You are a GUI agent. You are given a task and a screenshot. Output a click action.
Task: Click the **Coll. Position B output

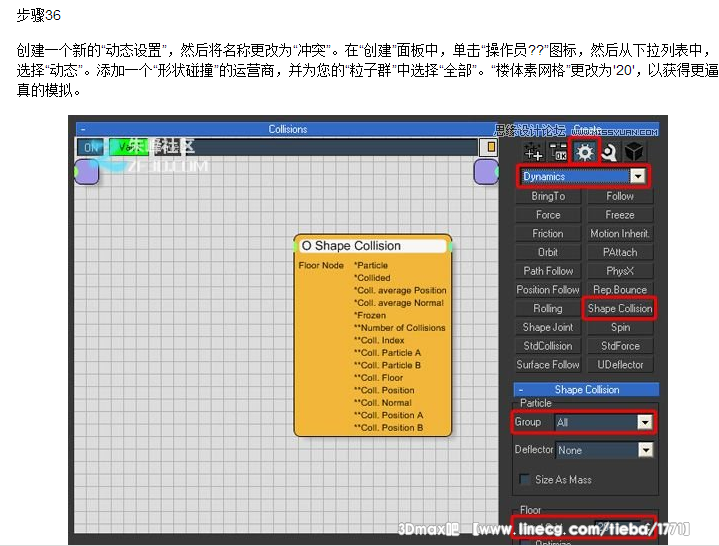(x=388, y=428)
